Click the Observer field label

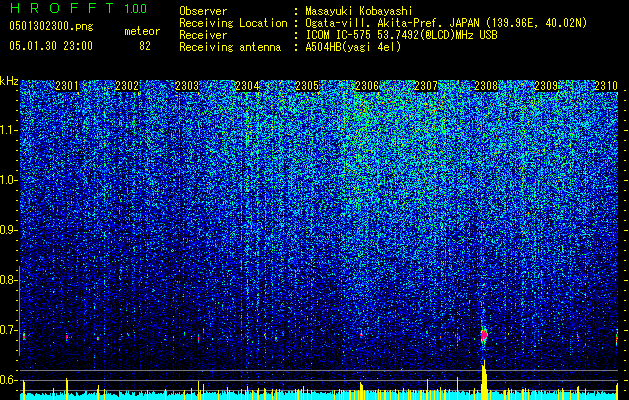click(203, 11)
